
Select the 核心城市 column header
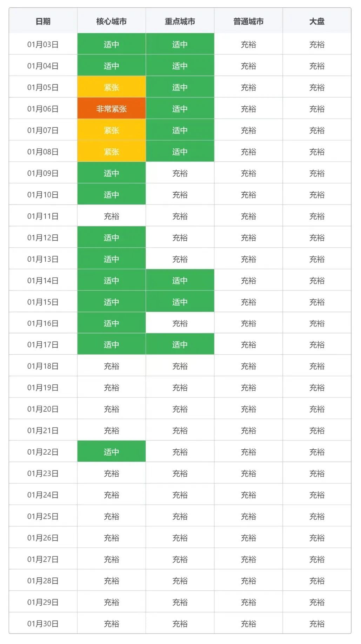(112, 21)
